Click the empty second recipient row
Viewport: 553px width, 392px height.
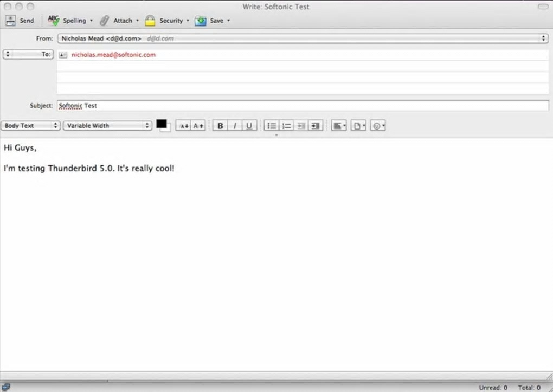303,66
